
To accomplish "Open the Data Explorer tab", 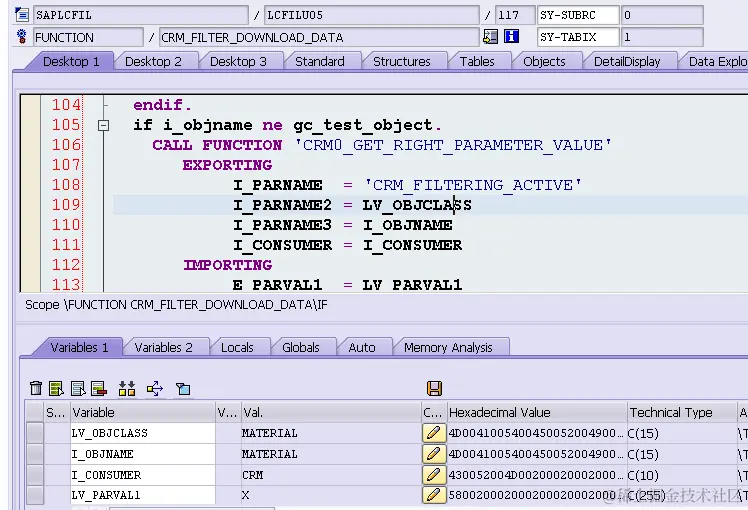I will point(715,62).
